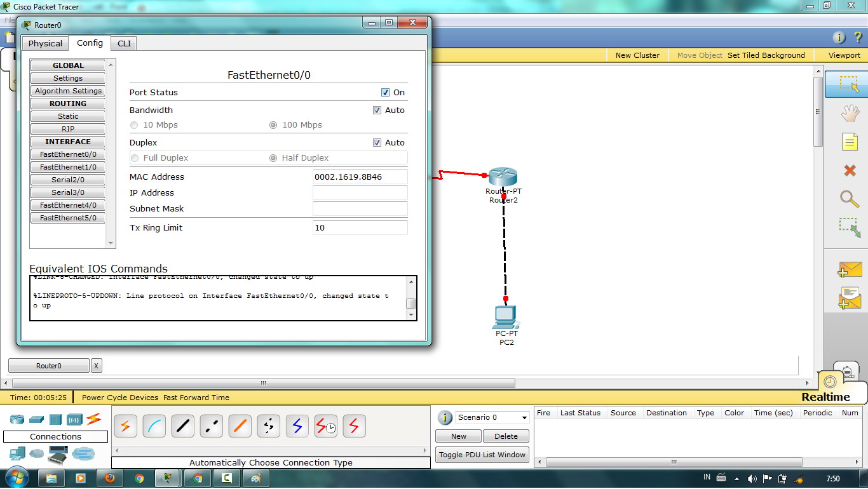Click the New scenario button
This screenshot has height=489, width=868.
(x=459, y=436)
